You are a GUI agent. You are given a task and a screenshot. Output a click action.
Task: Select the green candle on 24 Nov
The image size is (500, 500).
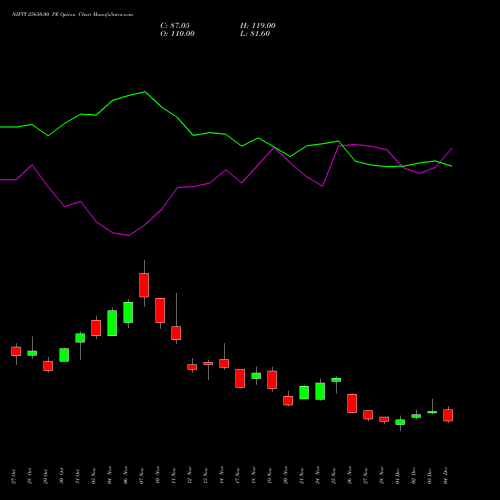[x=320, y=391]
